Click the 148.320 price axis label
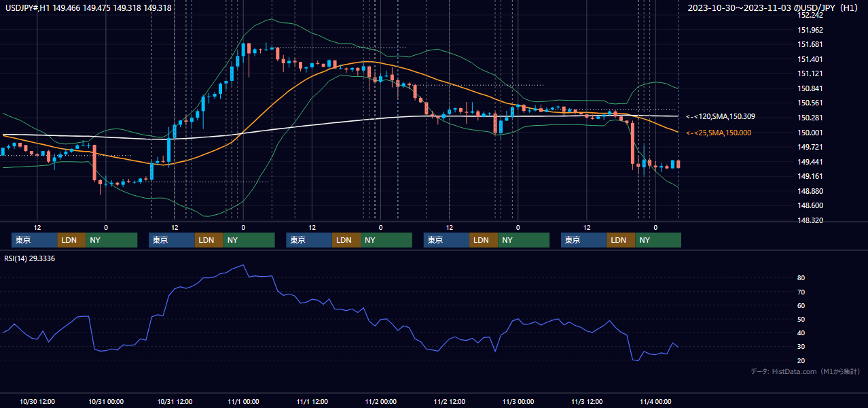 810,220
